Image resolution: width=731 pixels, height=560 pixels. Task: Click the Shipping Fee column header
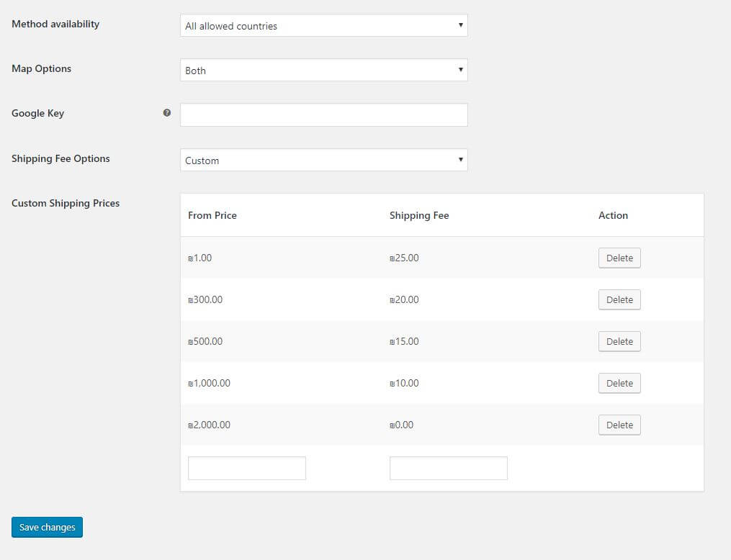pyautogui.click(x=419, y=215)
